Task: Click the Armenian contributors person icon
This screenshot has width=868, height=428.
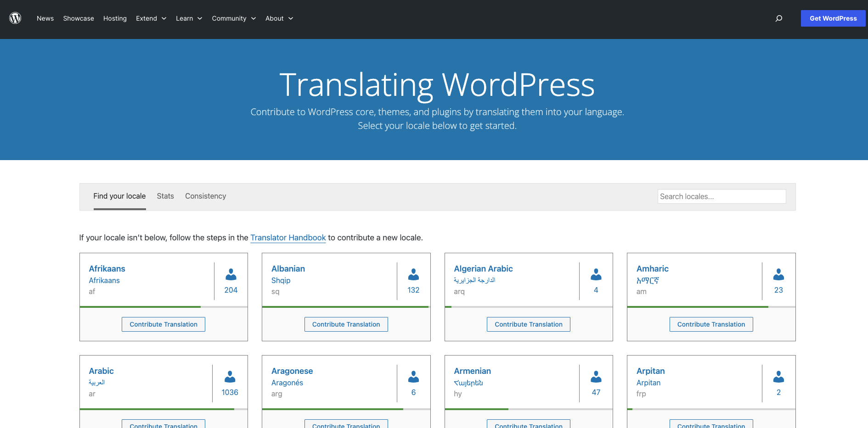Action: click(x=596, y=377)
